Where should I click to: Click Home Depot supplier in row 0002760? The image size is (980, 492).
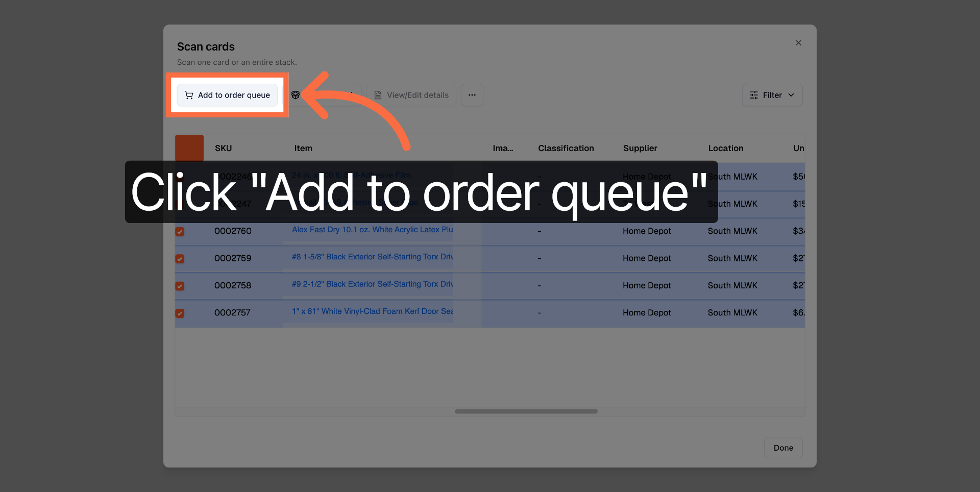pyautogui.click(x=647, y=231)
